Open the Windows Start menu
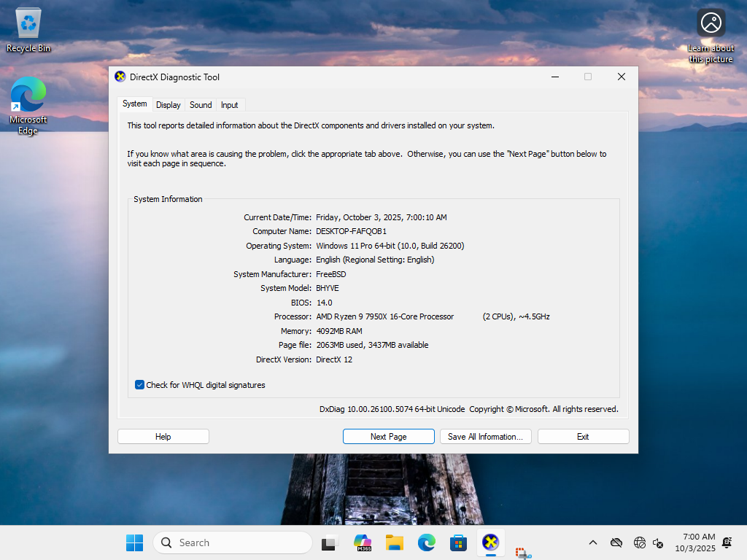Screen dimensions: 747x560 click(134, 542)
